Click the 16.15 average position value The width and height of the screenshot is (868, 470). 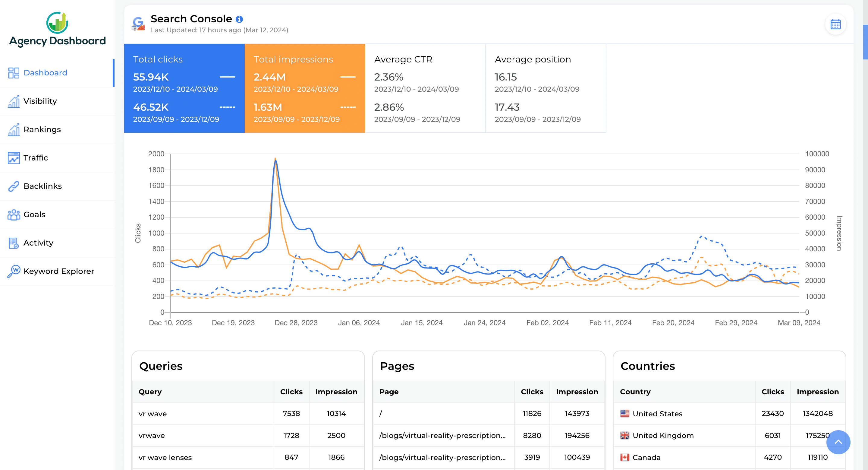click(x=505, y=77)
